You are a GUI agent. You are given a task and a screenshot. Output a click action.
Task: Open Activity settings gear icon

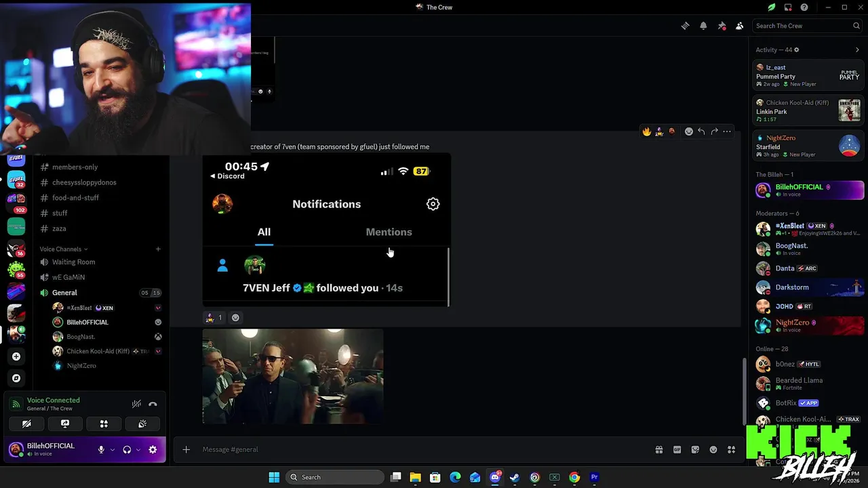pyautogui.click(x=796, y=49)
